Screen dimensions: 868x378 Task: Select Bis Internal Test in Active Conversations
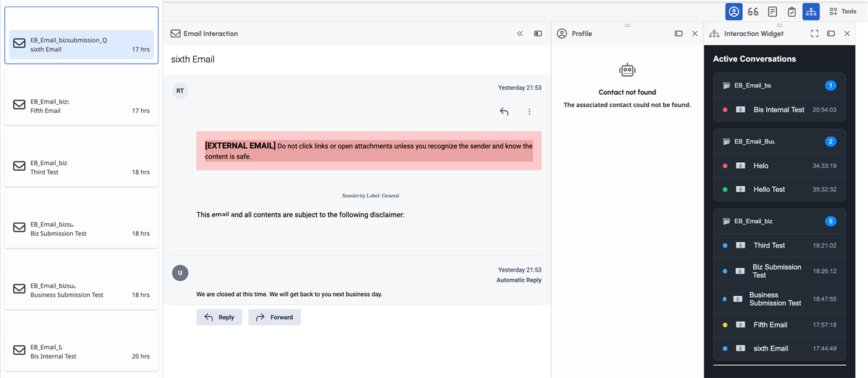tap(780, 109)
